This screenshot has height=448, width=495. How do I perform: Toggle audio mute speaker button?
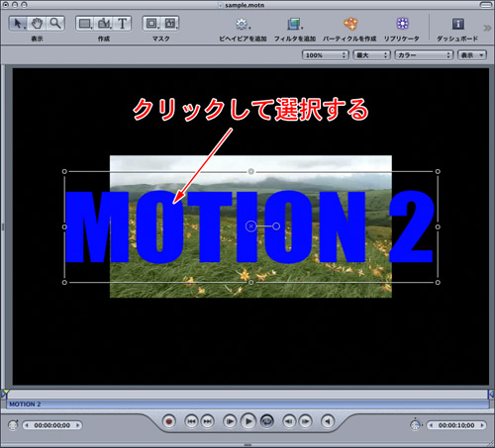[x=328, y=421]
